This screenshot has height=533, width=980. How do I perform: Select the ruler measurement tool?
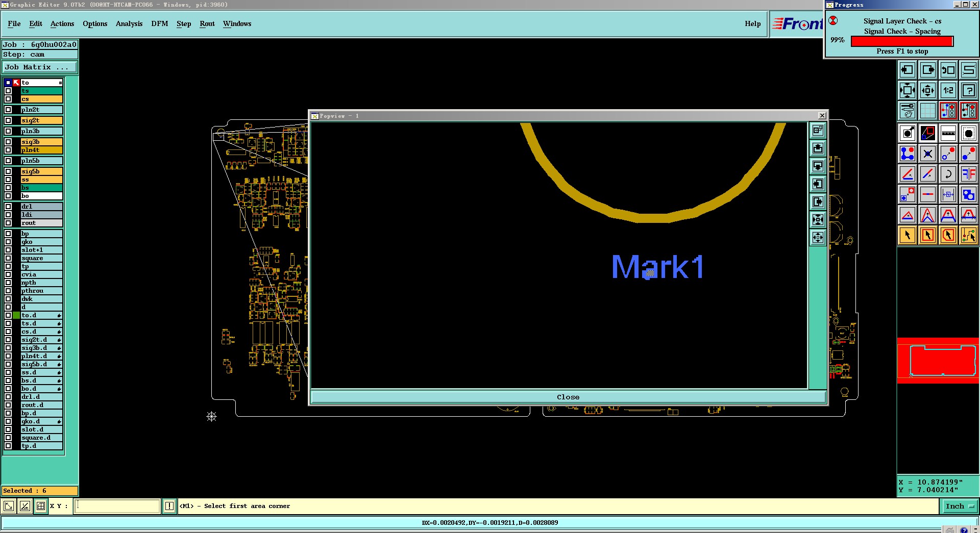(948, 134)
